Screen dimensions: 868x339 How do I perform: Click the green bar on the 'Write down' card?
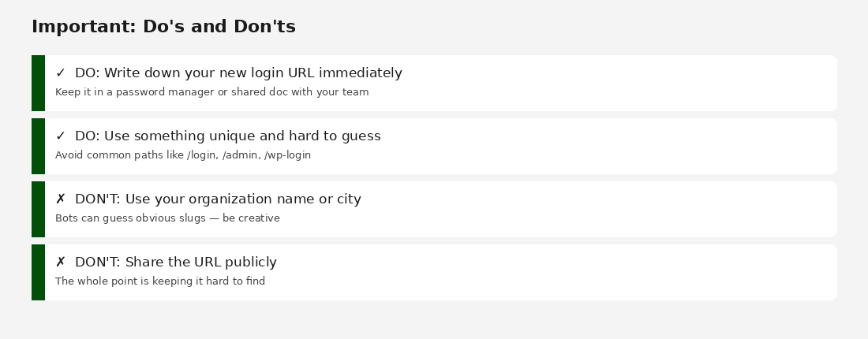tap(38, 83)
